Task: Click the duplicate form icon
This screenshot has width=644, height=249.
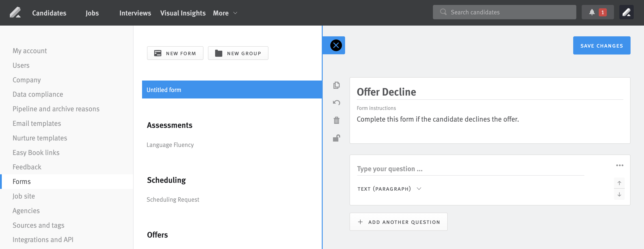Action: click(336, 85)
